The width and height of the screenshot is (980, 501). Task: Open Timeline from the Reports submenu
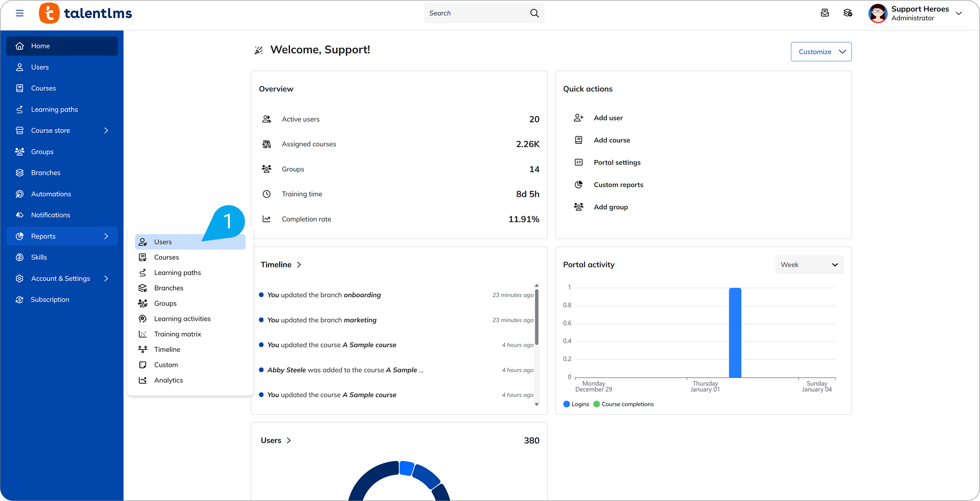click(166, 349)
